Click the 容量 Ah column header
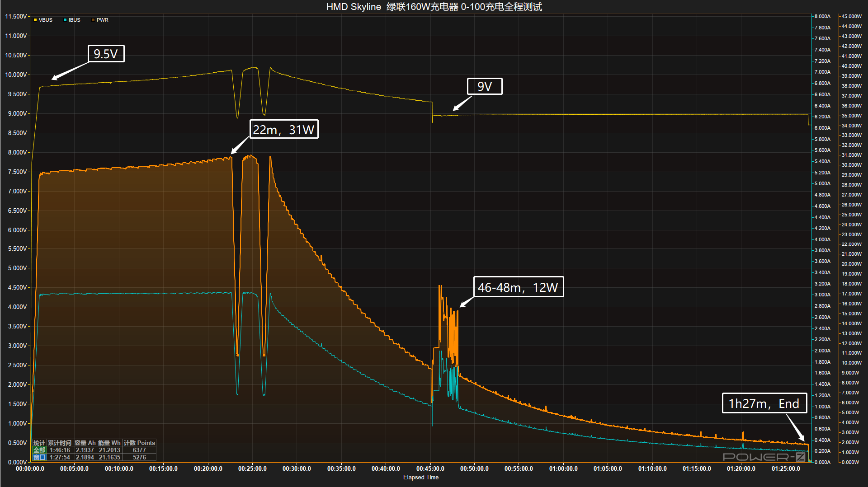This screenshot has width=868, height=487. [85, 443]
